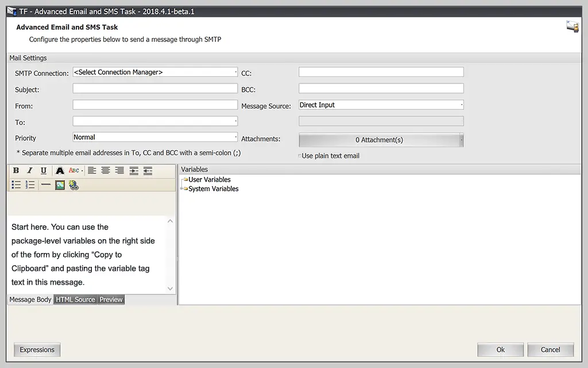Click the ABC spell-check icon
This screenshot has height=368, width=588.
pyautogui.click(x=73, y=171)
